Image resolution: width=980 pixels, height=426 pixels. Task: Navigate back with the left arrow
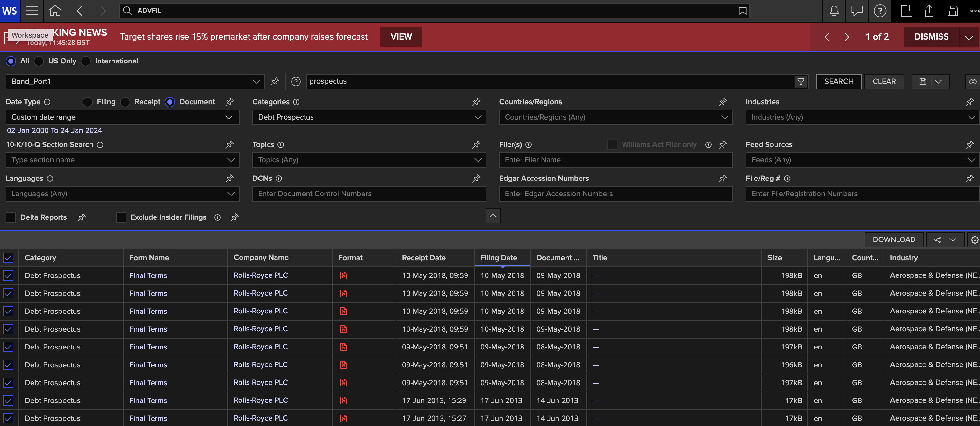(80, 11)
